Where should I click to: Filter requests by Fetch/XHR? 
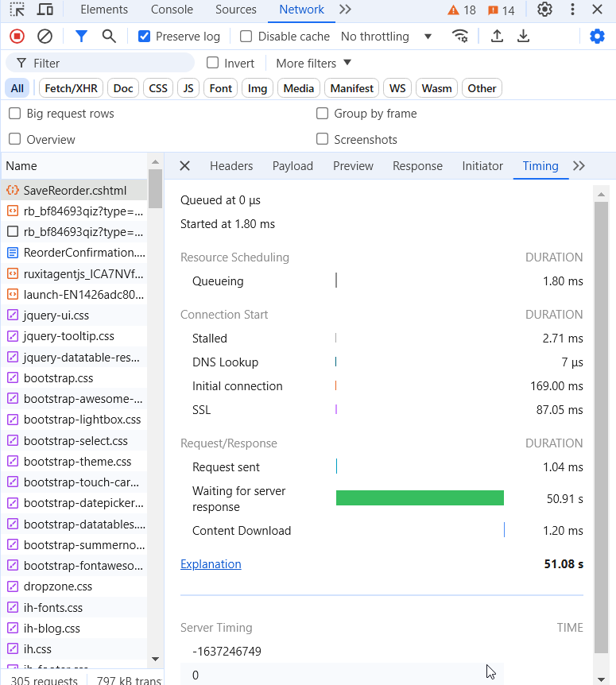[71, 88]
